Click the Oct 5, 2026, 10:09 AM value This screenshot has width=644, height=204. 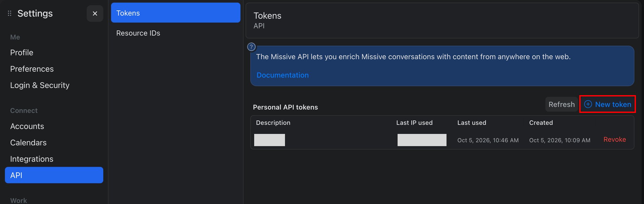(560, 140)
